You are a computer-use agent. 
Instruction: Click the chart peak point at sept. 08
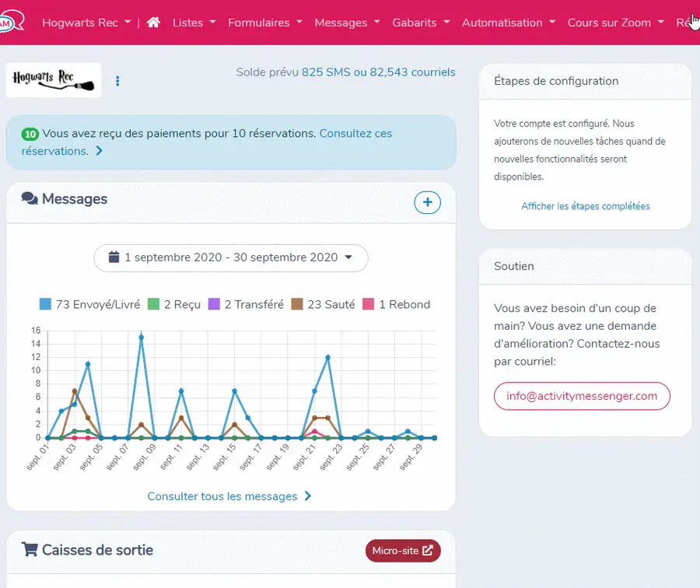[141, 338]
